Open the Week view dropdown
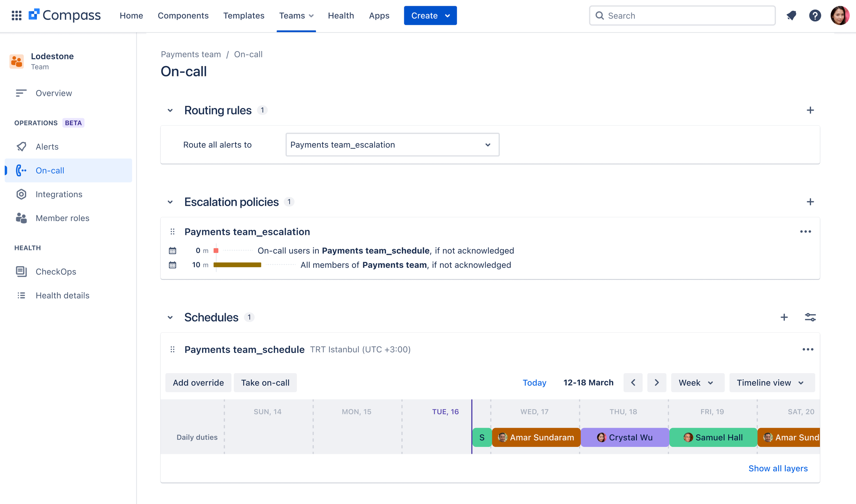 (697, 382)
